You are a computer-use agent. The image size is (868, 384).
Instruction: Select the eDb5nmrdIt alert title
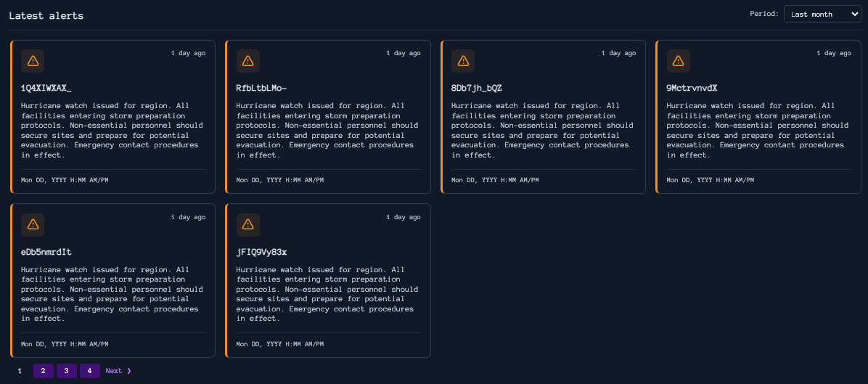pos(46,252)
